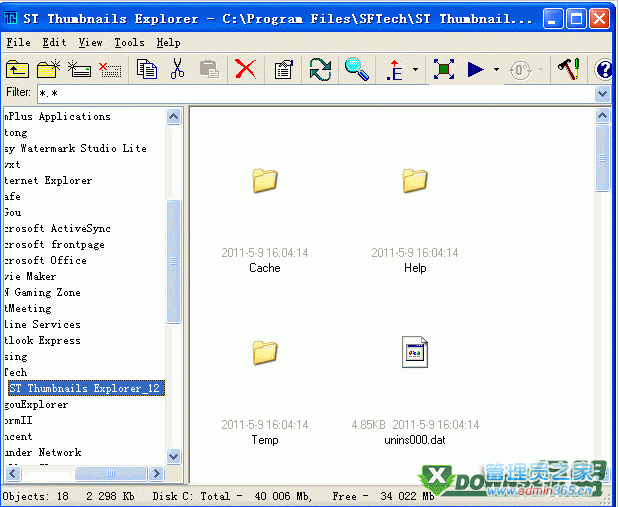Click the remove selection icon with red X
The width and height of the screenshot is (619, 507).
click(110, 69)
